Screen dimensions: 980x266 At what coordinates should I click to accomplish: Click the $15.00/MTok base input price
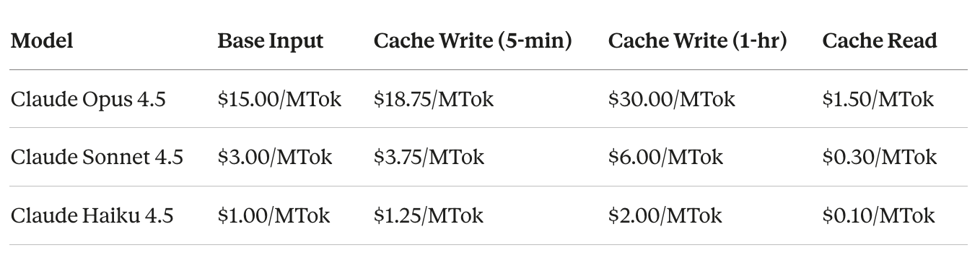pos(279,100)
